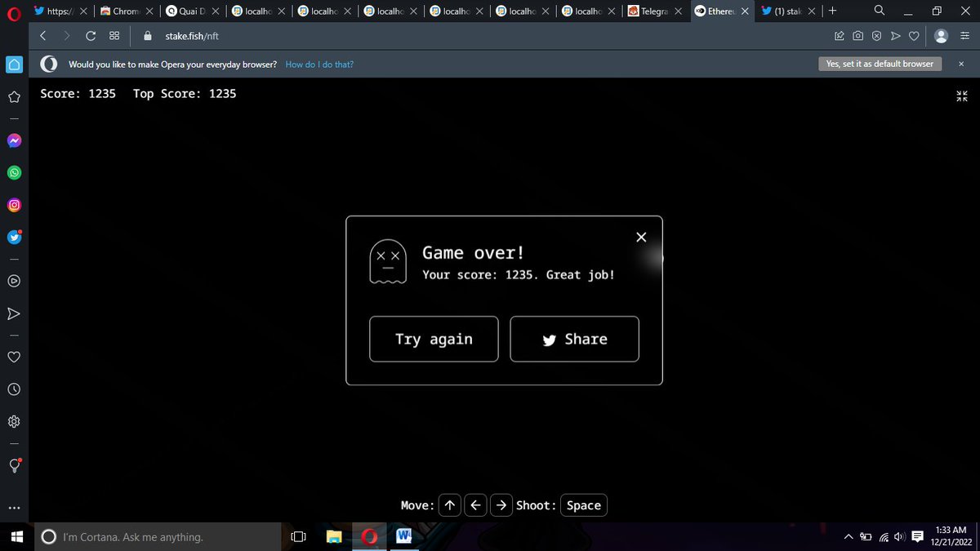The image size is (980, 551).
Task: Open the sidebar setup three-dots menu
Action: click(13, 507)
